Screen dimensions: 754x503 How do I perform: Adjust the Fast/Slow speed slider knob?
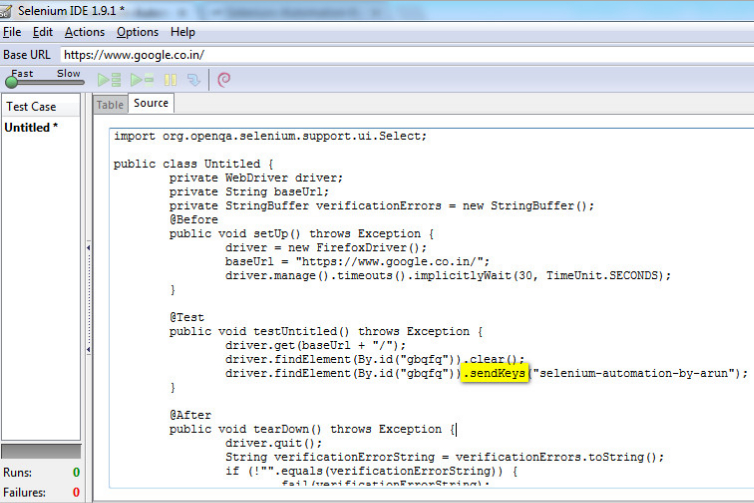click(x=12, y=82)
